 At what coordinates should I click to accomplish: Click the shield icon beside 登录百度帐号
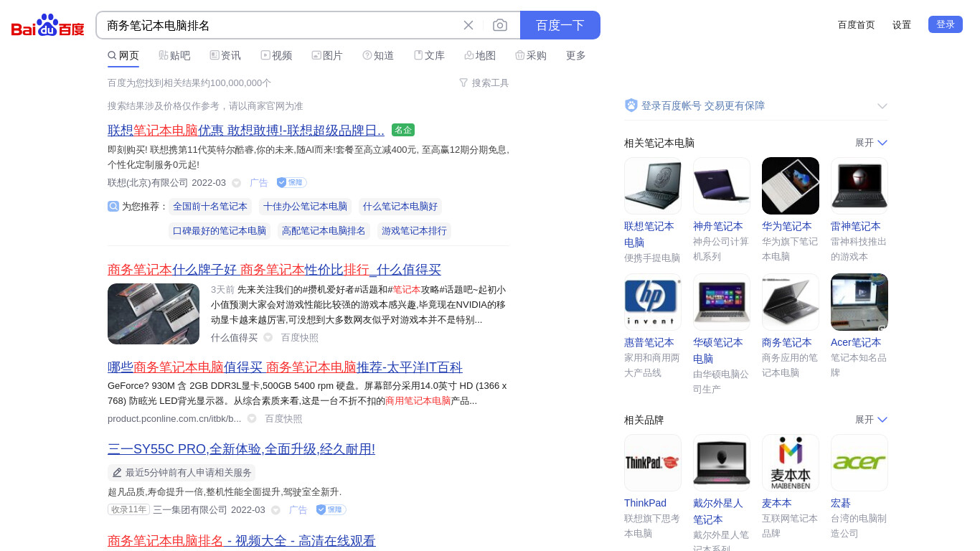(631, 105)
